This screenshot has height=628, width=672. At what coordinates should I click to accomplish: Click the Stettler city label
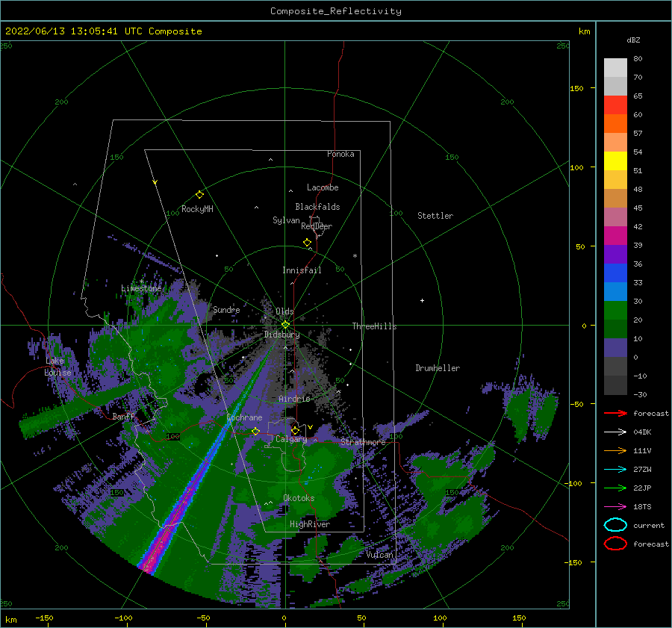pos(435,216)
